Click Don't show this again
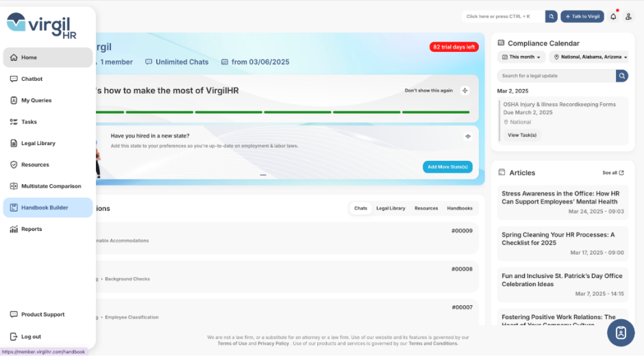 pyautogui.click(x=428, y=90)
